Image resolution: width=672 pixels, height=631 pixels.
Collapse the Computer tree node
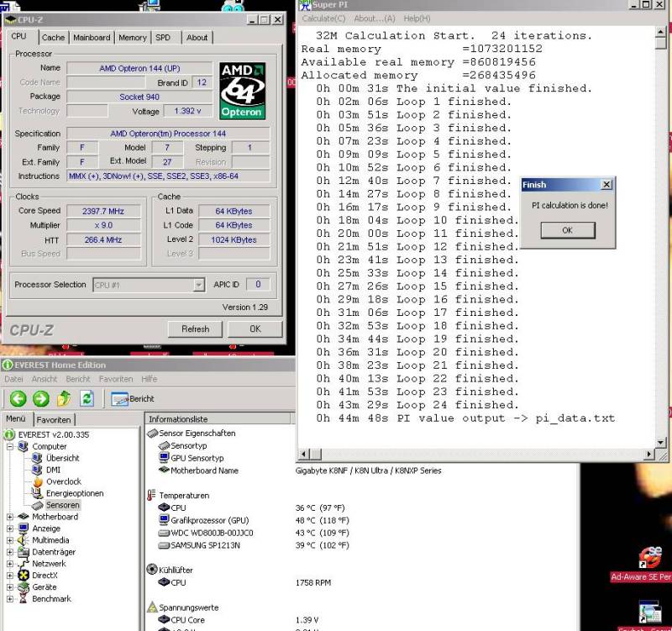point(10,447)
